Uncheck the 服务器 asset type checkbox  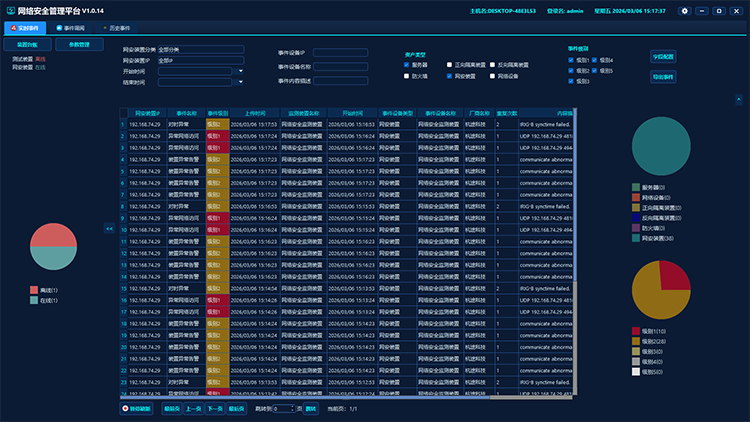pos(407,64)
